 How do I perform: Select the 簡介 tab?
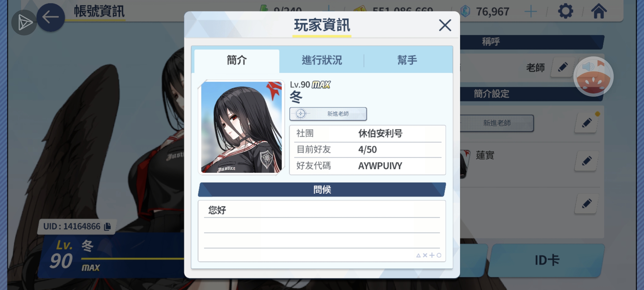pyautogui.click(x=237, y=60)
